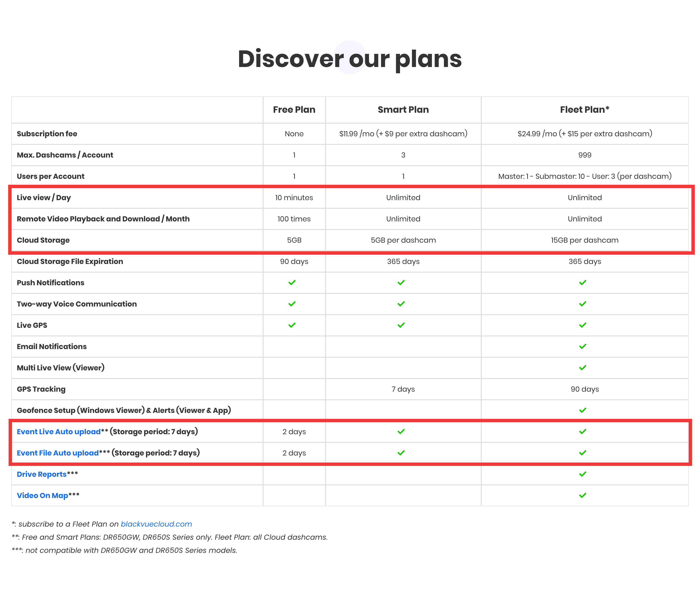Click the 90 days file expiration cell
The height and width of the screenshot is (597, 700).
(x=294, y=261)
